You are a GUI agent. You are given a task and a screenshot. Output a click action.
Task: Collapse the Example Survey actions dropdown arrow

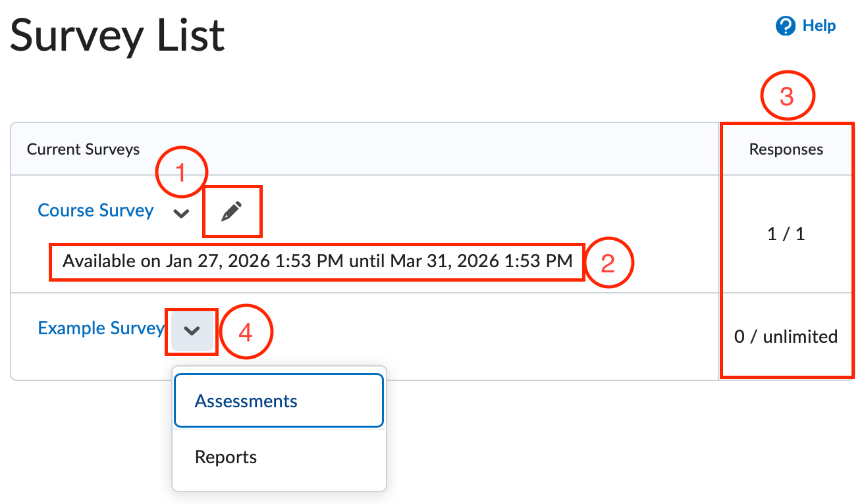pos(191,331)
